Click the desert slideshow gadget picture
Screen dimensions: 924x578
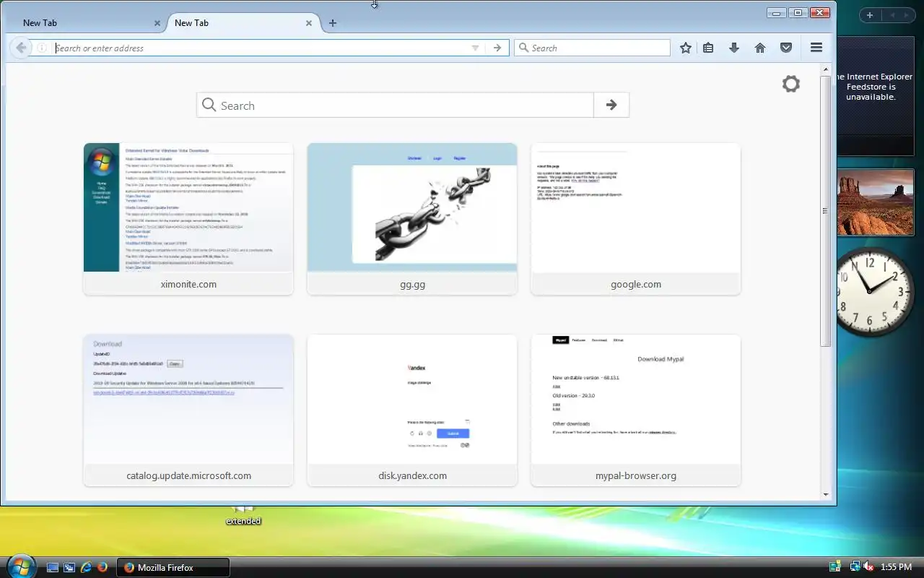(876, 202)
